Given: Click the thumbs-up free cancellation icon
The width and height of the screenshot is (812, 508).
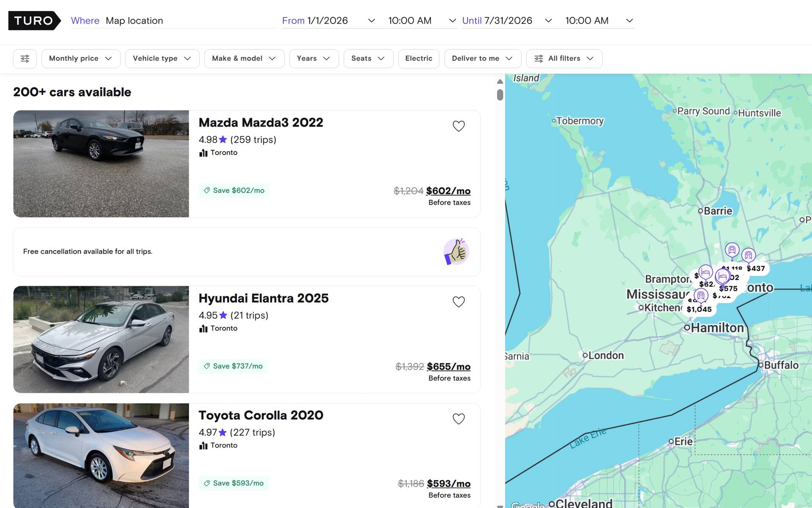Looking at the screenshot, I should [456, 251].
